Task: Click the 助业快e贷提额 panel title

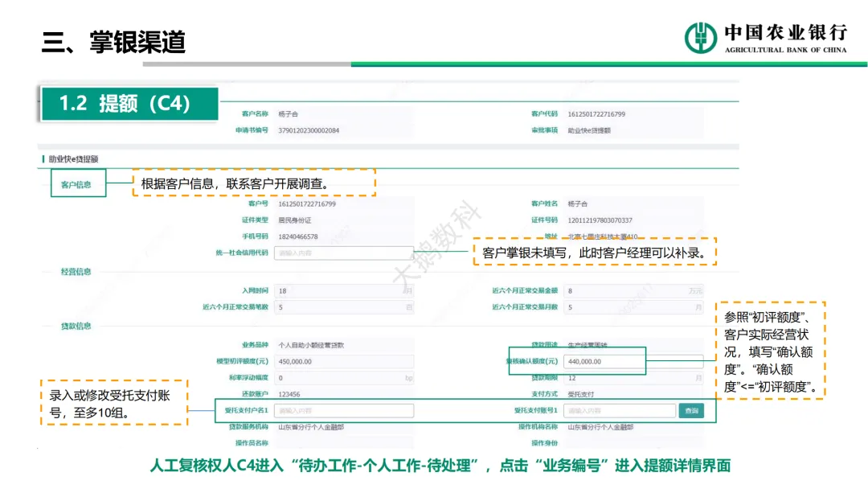Action: point(73,159)
